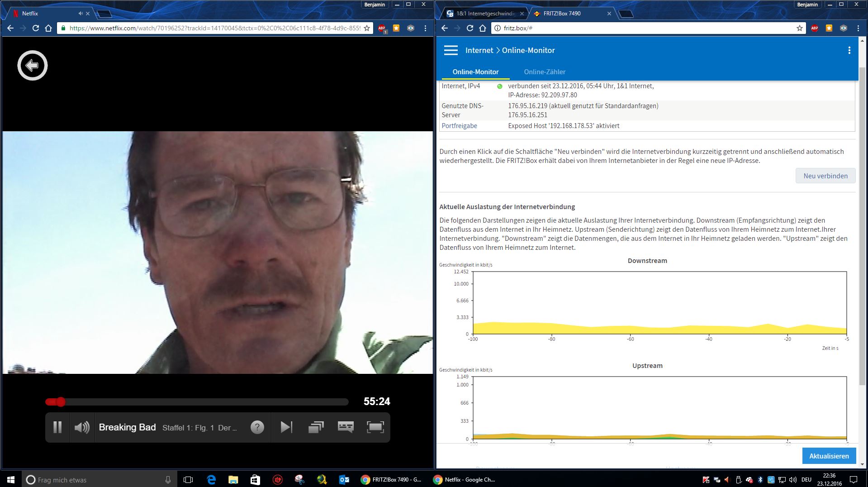Click the FRITZ!Box page vertical scrollbar
This screenshot has width=868, height=487.
click(862, 226)
